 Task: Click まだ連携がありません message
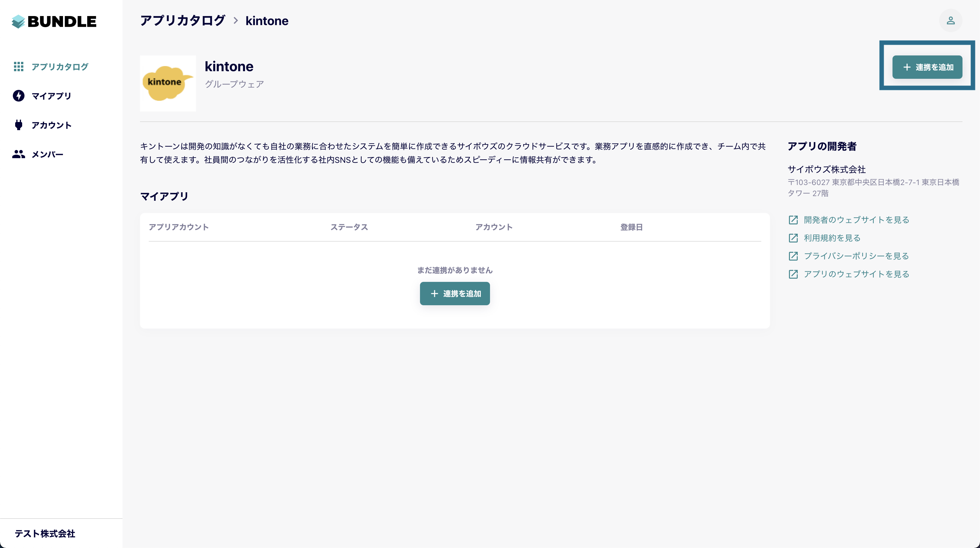(x=455, y=270)
